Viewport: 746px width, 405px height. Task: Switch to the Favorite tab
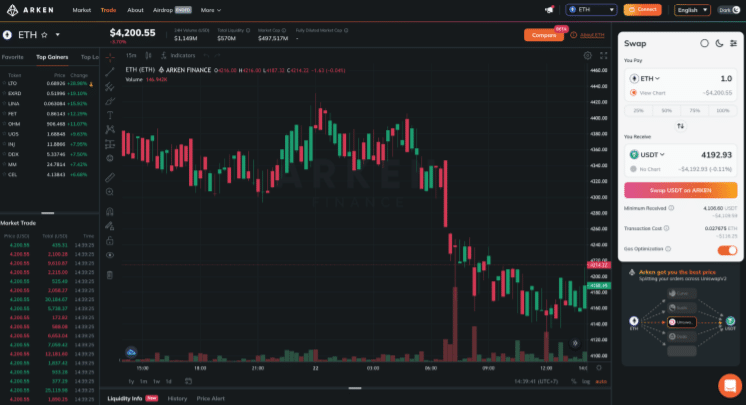pyautogui.click(x=12, y=57)
